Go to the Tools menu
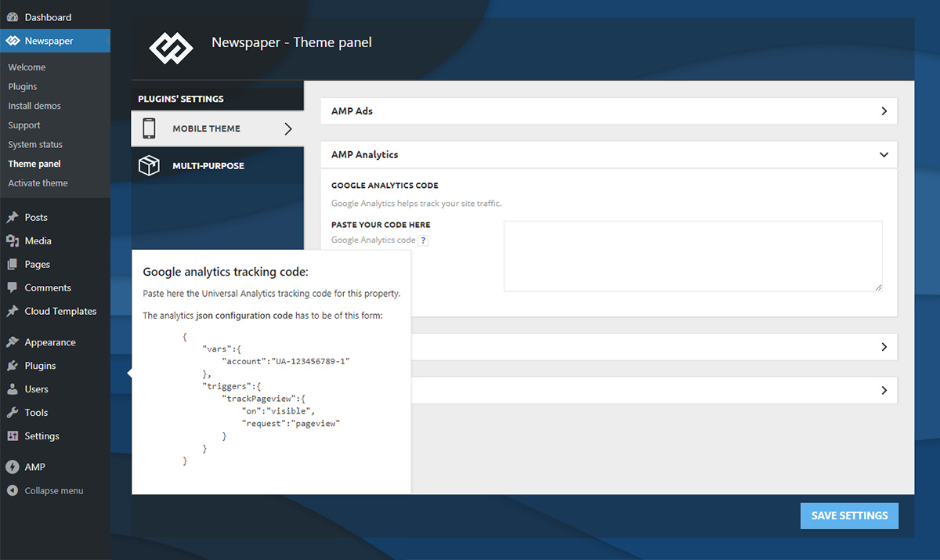This screenshot has width=940, height=560. 55,413
